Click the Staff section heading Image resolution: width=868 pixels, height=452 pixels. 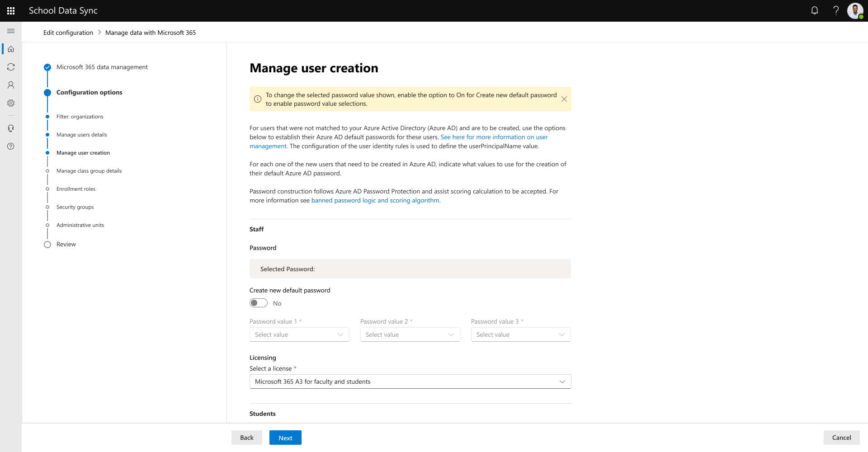coord(257,229)
